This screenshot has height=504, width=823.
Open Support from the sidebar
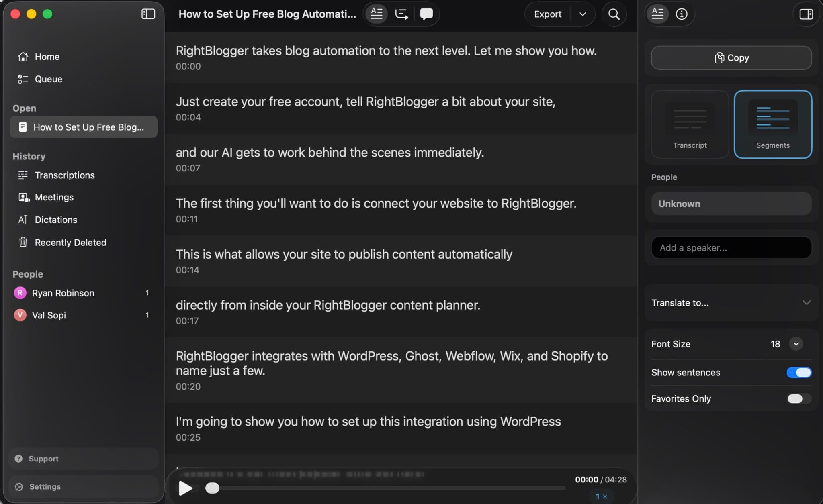click(43, 458)
